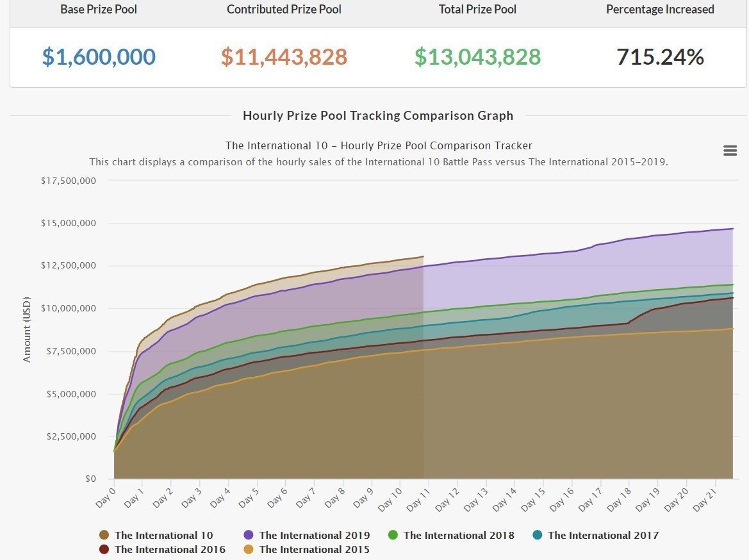Image resolution: width=749 pixels, height=560 pixels.
Task: Click the Base Prize Pool header
Action: [x=99, y=9]
